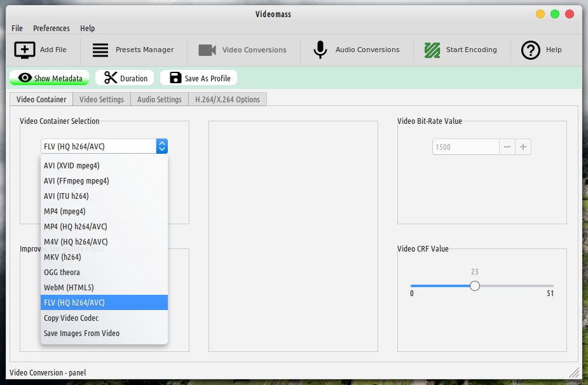Screen dimensions: 588x385
Task: Switch to the Video Settings tab
Action: click(x=102, y=99)
